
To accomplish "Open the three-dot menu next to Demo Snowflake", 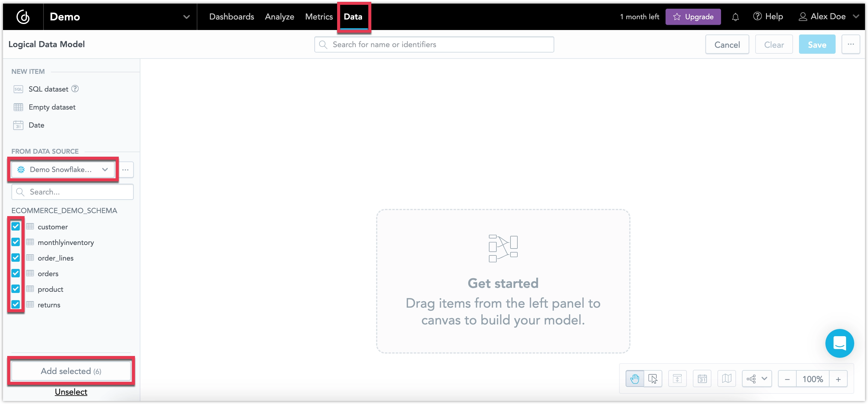I will 126,170.
